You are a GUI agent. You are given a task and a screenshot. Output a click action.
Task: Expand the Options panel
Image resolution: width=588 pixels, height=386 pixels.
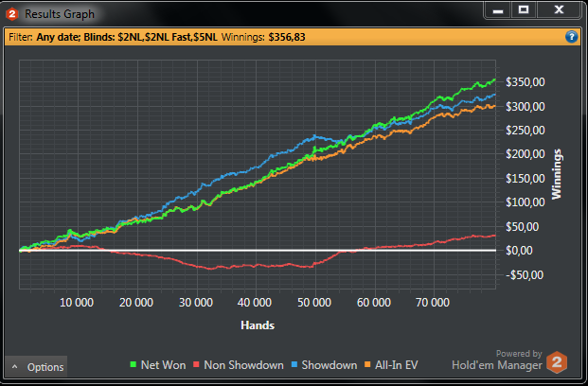[38, 367]
